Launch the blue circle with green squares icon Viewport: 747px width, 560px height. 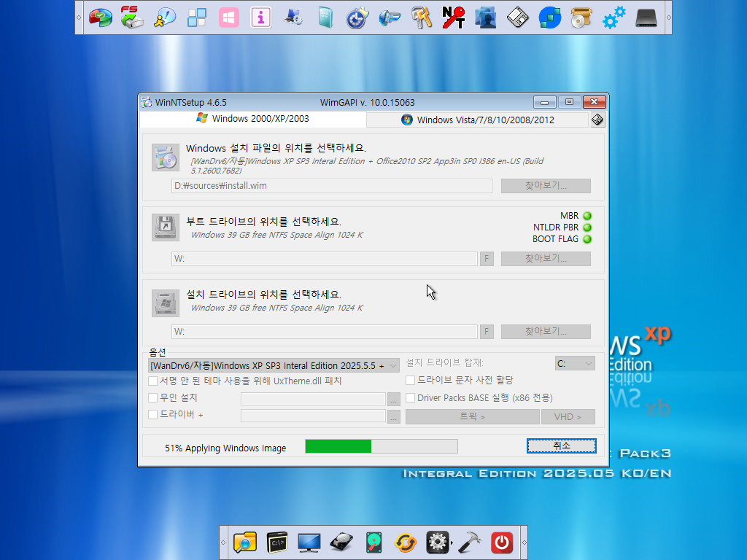(x=549, y=17)
